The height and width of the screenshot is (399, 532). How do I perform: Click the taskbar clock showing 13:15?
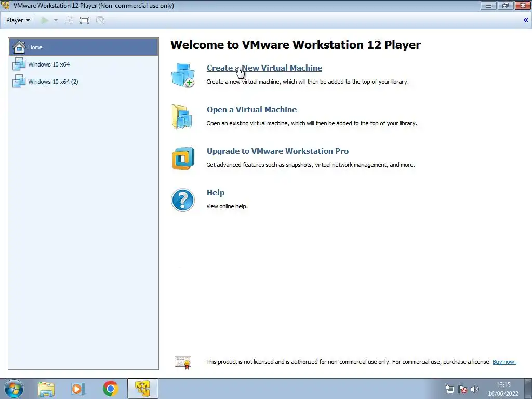click(x=503, y=389)
